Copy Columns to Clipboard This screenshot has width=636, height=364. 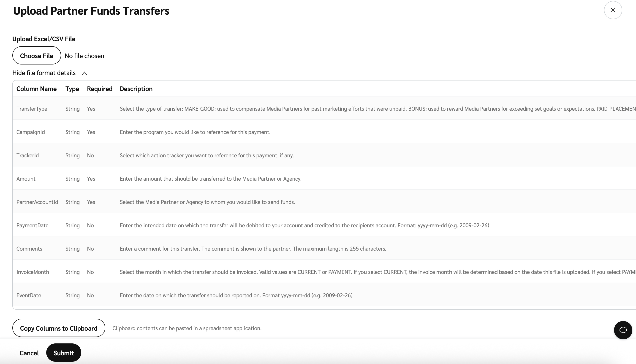(x=59, y=328)
